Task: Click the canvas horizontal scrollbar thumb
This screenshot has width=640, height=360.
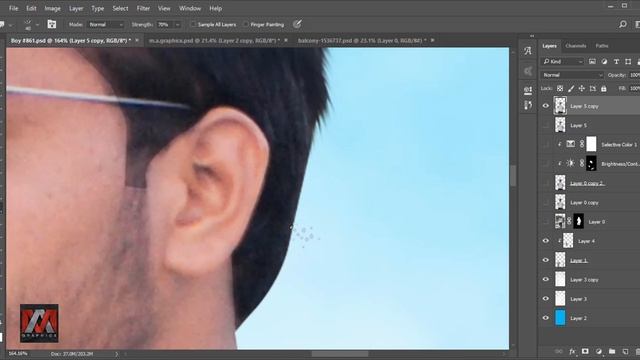Action: coord(340,354)
